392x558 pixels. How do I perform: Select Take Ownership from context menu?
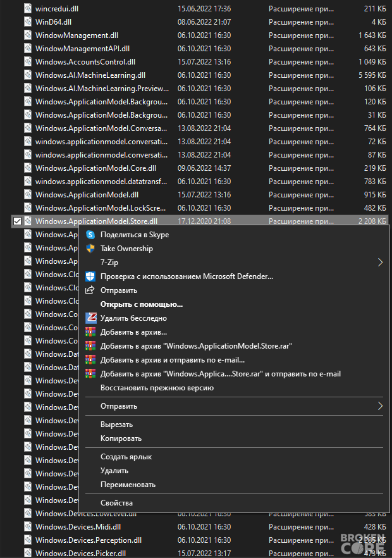[x=126, y=249]
